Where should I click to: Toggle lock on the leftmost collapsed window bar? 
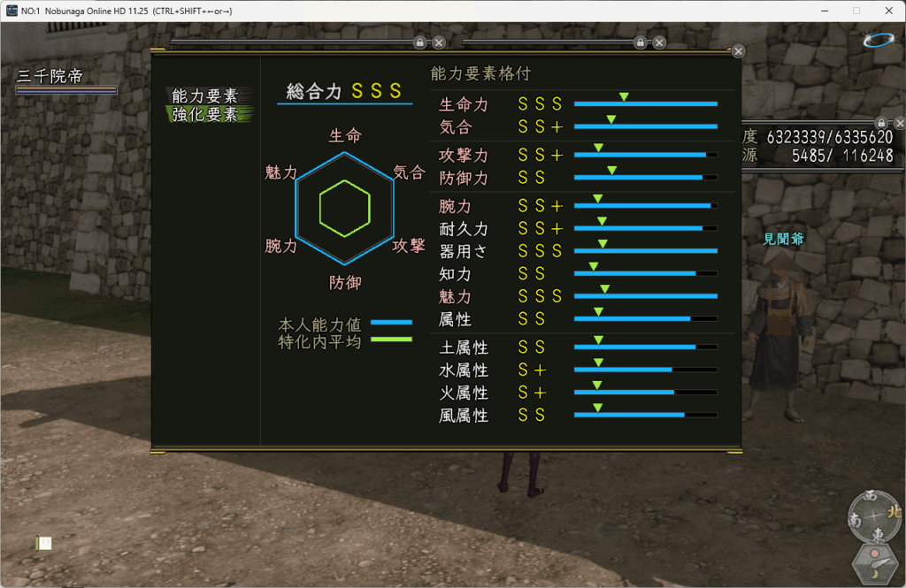(x=419, y=42)
